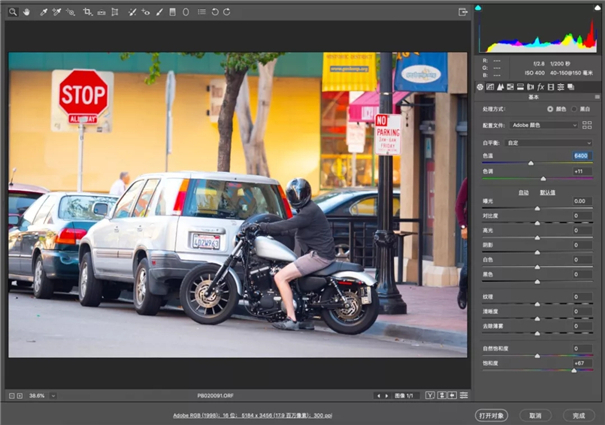The image size is (605, 425).
Task: Rotate the image clockwise
Action: coord(227,12)
